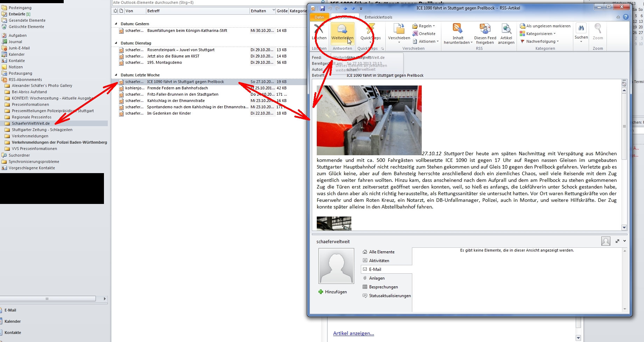Minimize the ribbon with the caret arrow
This screenshot has height=342, width=644.
pyautogui.click(x=618, y=17)
